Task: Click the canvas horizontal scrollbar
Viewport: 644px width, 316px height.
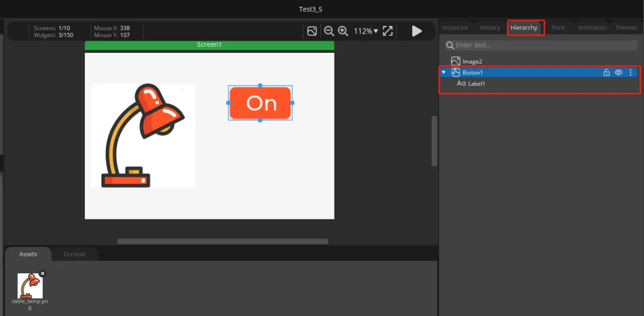Action: (223, 241)
